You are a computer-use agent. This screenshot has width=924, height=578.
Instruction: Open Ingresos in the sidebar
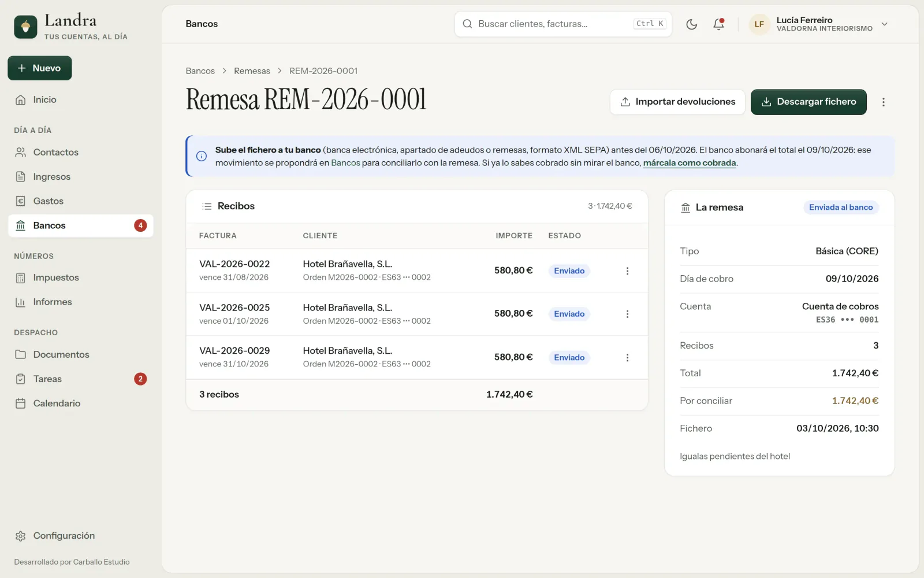coord(81,177)
